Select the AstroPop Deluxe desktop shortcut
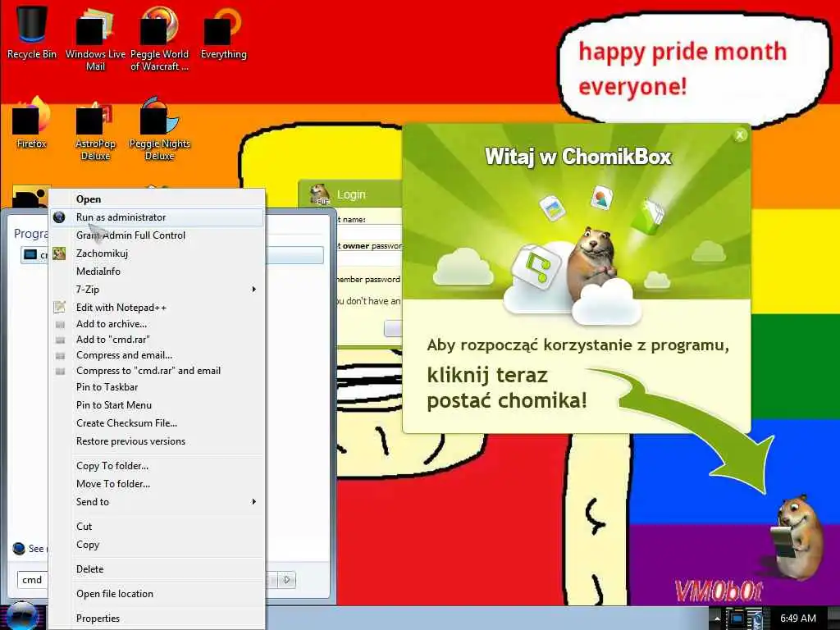This screenshot has width=840, height=630. click(95, 129)
